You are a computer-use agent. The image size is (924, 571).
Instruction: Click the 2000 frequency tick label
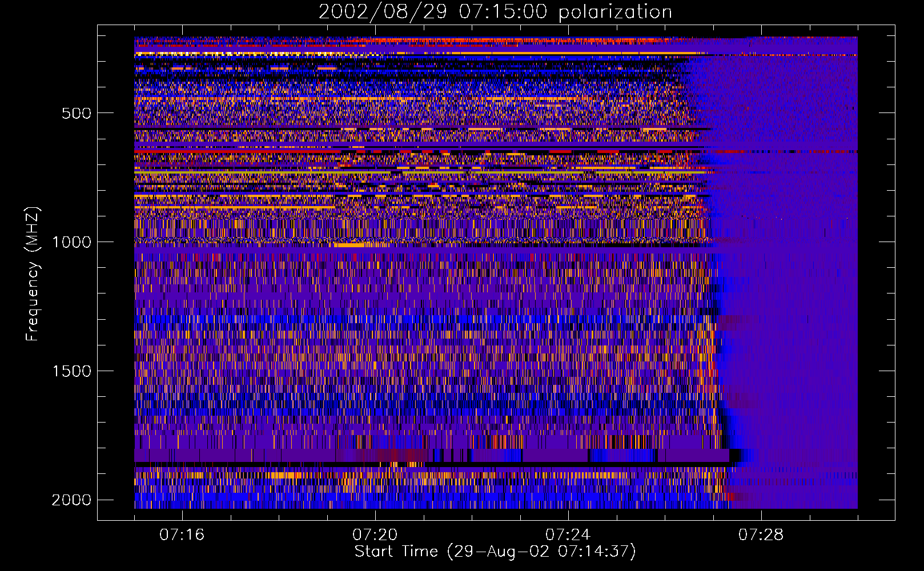click(x=71, y=500)
